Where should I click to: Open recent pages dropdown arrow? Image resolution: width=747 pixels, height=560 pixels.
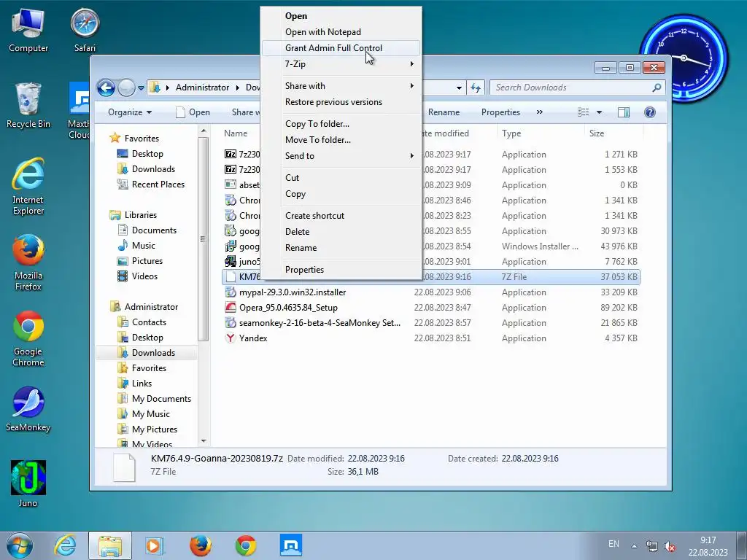coord(141,87)
